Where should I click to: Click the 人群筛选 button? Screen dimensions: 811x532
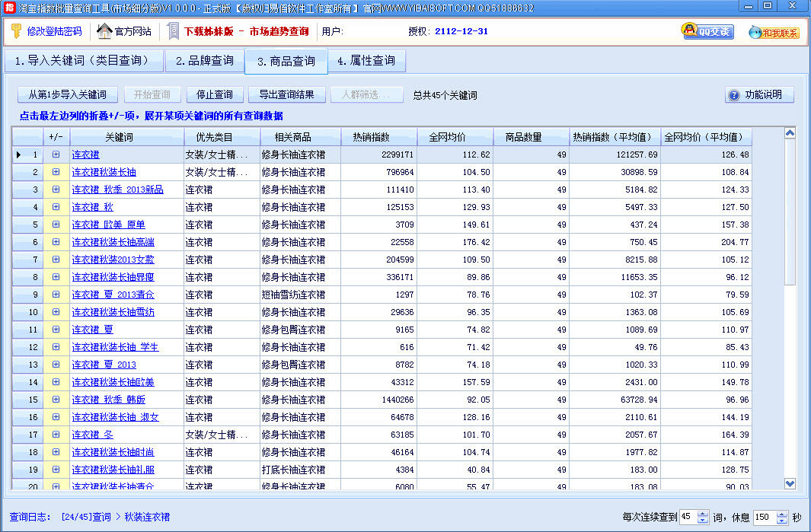coord(367,94)
